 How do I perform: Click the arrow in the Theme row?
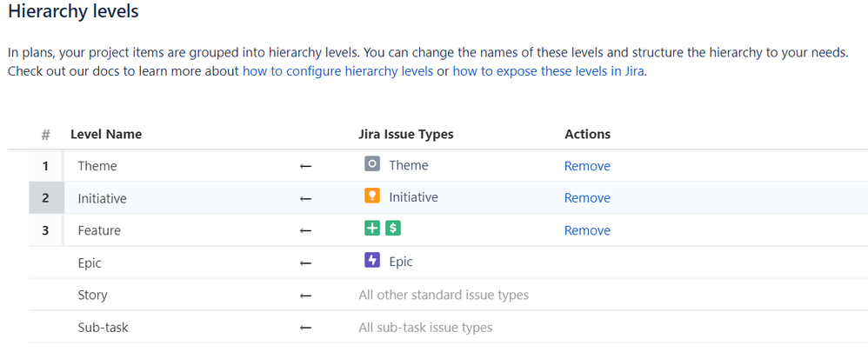tap(305, 166)
